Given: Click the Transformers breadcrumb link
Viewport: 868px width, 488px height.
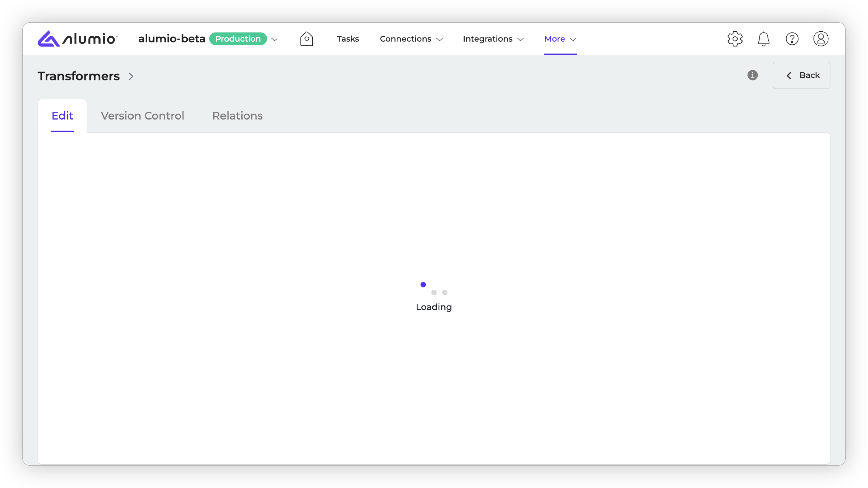Looking at the screenshot, I should coord(78,76).
